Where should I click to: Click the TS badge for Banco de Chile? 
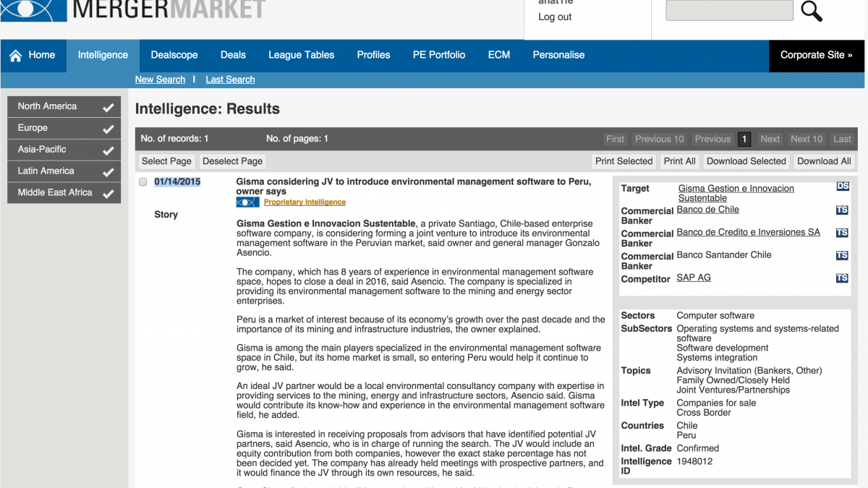click(842, 210)
